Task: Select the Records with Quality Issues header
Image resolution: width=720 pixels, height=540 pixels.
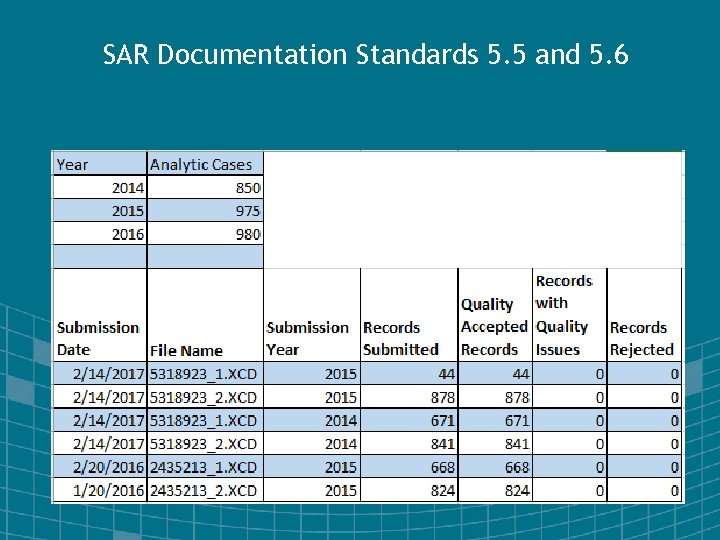Action: click(x=569, y=315)
